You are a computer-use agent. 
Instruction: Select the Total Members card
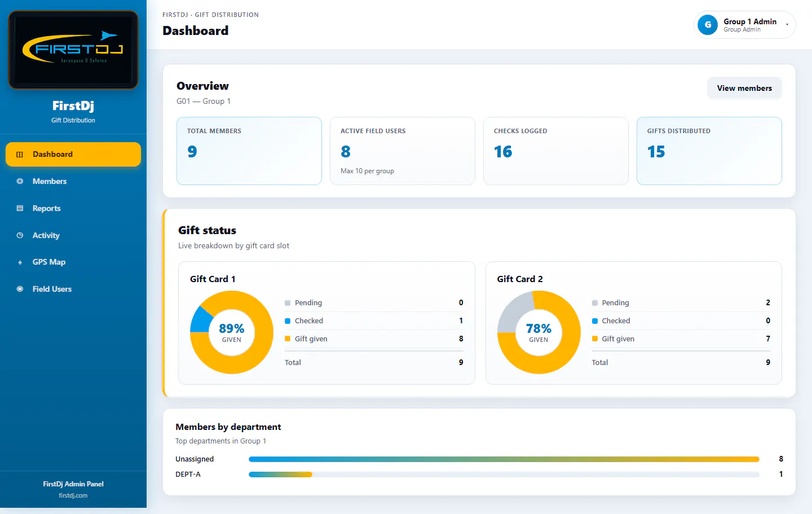[x=249, y=151]
